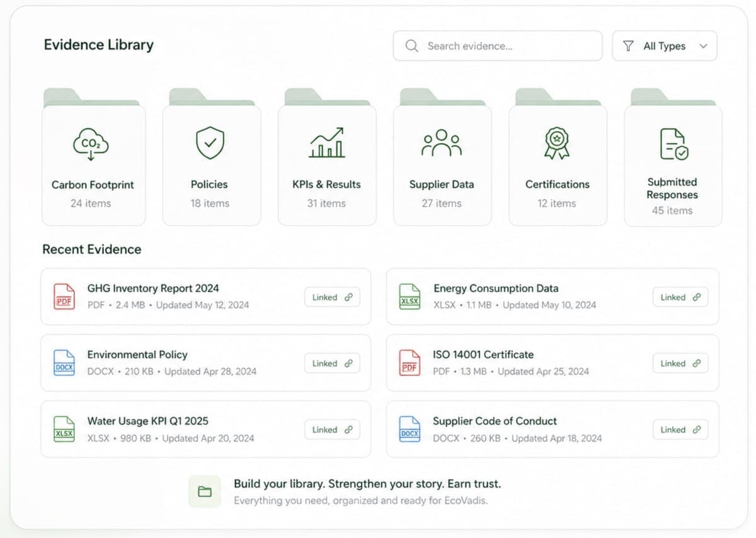Open Water Usage KPI Q1 2025 title
This screenshot has width=756, height=538.
[x=147, y=421]
